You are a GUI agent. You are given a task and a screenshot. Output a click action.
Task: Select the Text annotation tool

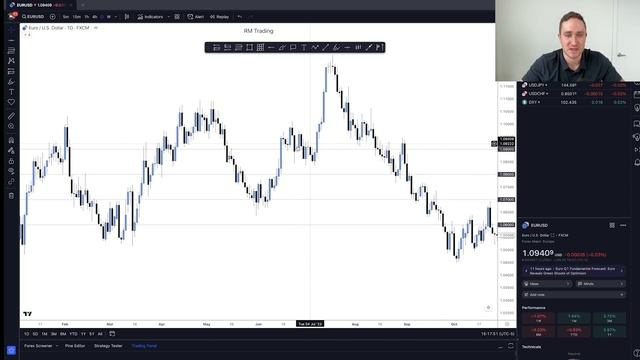point(11,92)
